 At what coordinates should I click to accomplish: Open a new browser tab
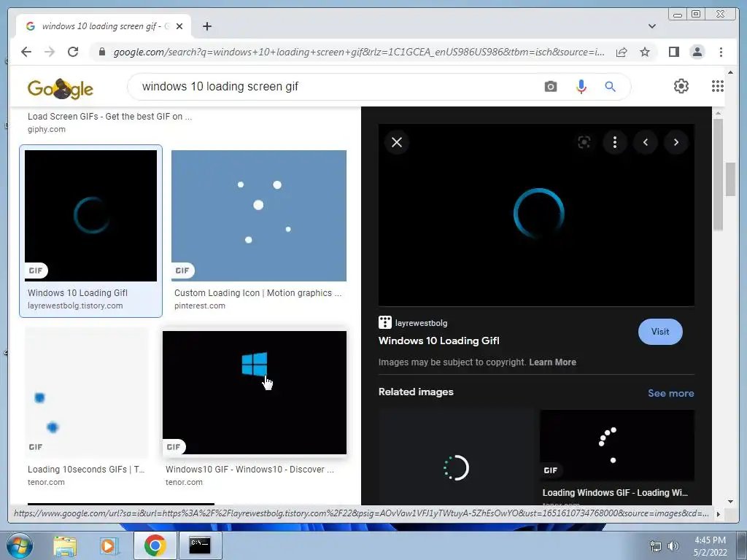(206, 26)
